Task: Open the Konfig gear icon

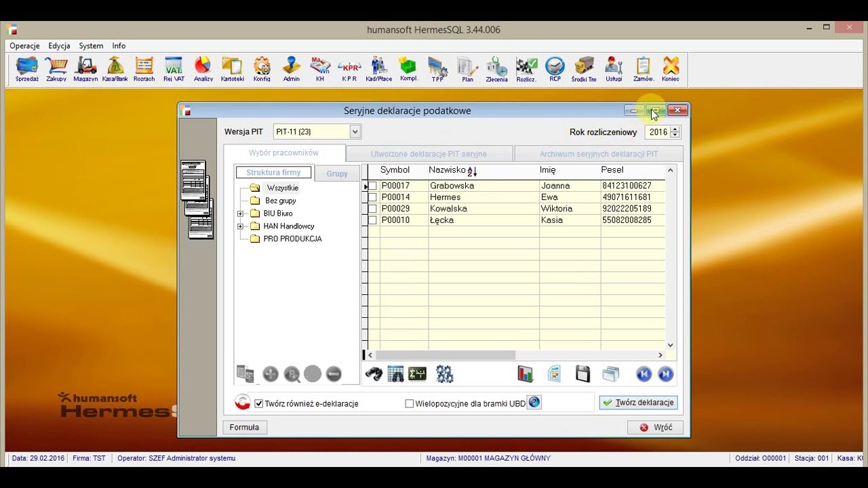Action: click(x=262, y=70)
